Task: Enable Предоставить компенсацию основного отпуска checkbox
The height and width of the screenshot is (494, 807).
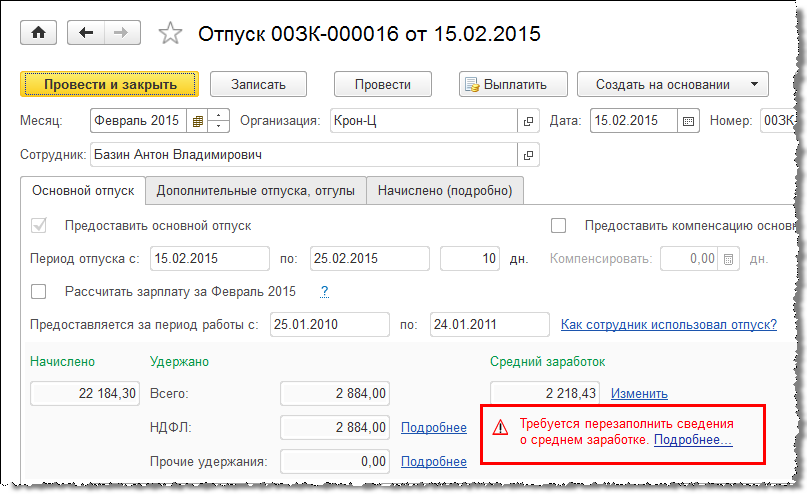Action: (558, 225)
